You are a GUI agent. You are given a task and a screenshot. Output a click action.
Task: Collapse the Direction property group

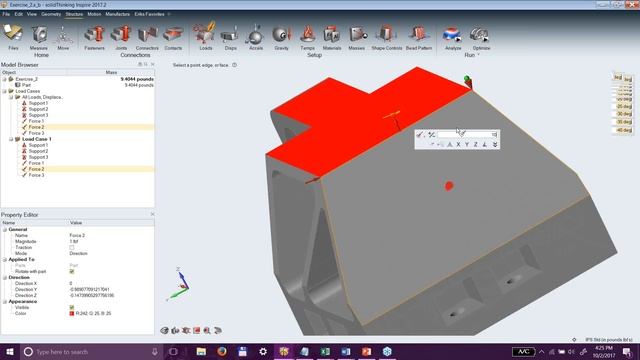[5, 278]
